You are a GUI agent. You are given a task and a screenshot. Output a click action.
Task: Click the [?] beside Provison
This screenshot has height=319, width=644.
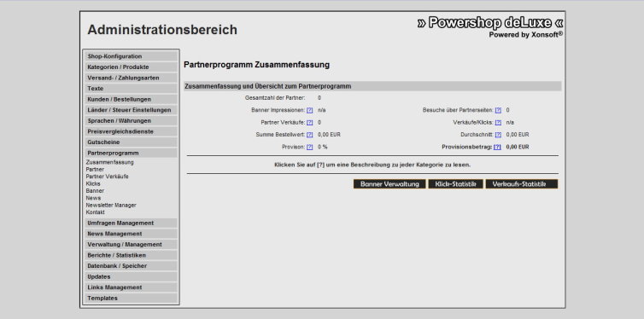click(310, 147)
